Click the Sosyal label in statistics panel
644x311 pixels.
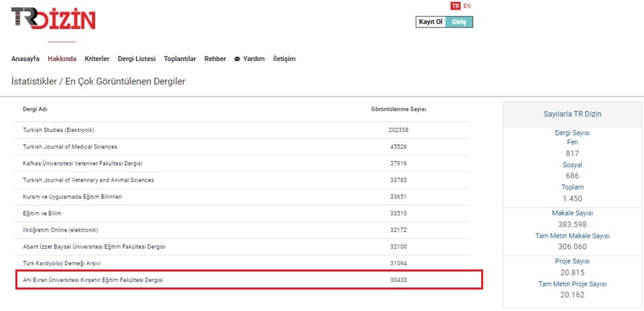pos(572,165)
